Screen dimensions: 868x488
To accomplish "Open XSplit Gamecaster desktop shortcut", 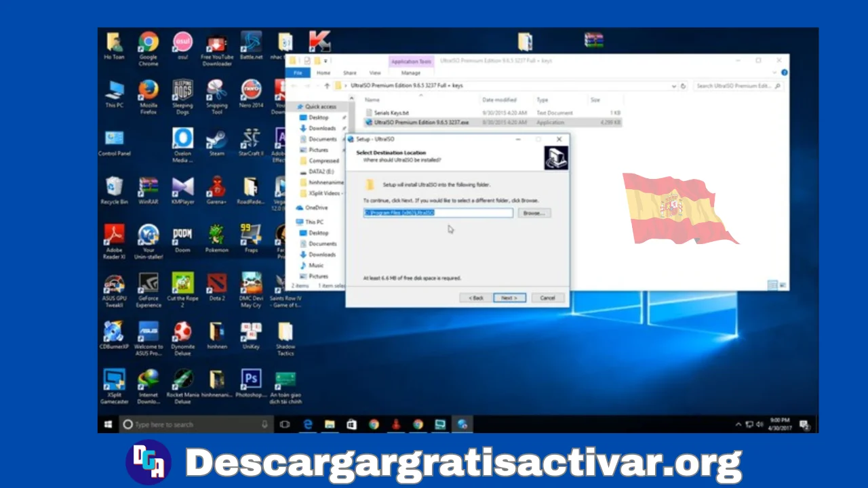I will click(114, 387).
